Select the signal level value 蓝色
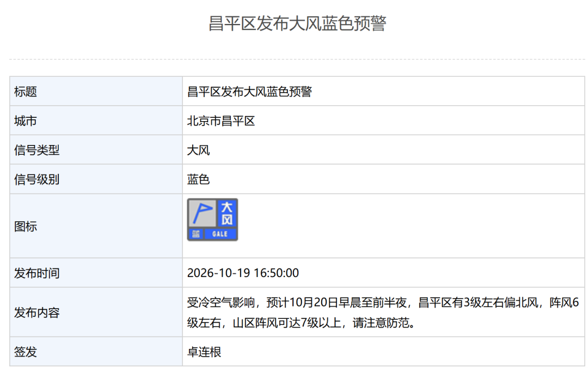This screenshot has width=588, height=368. 198,179
